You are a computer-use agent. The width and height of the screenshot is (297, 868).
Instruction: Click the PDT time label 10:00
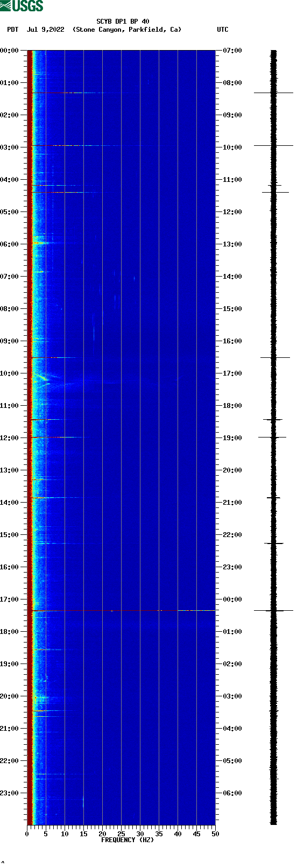tap(10, 373)
